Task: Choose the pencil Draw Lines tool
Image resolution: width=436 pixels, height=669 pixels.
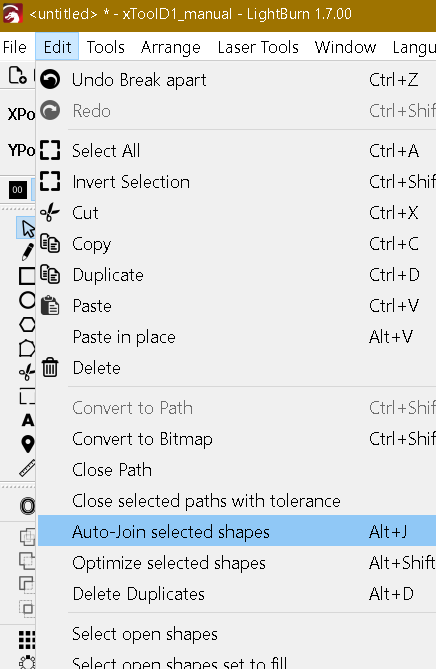Action: pyautogui.click(x=27, y=252)
